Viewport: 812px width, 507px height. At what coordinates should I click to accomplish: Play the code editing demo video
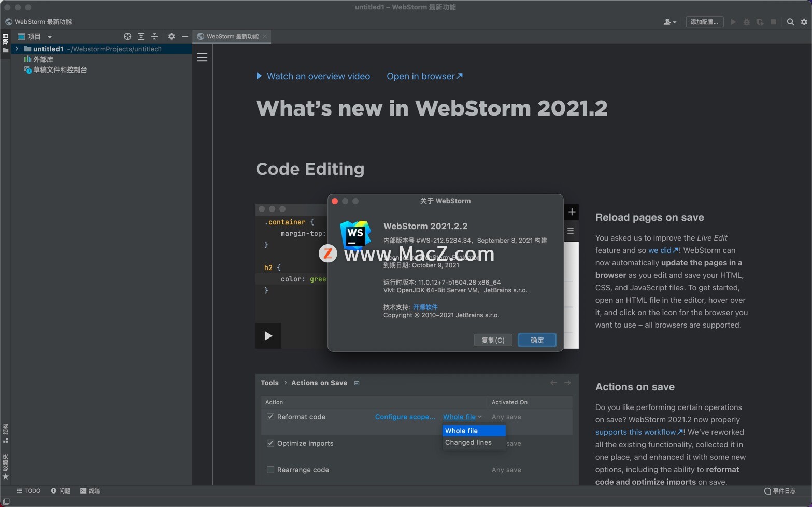(x=268, y=336)
